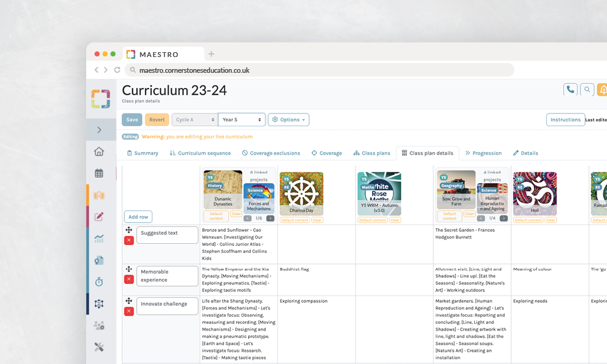
Task: Open the Cycle A dropdown
Action: (x=194, y=120)
